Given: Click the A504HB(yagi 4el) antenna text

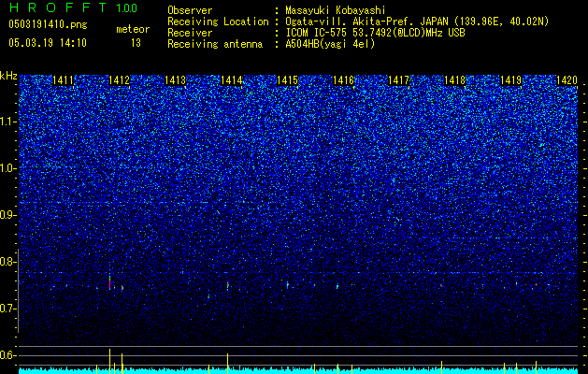Looking at the screenshot, I should pos(330,44).
